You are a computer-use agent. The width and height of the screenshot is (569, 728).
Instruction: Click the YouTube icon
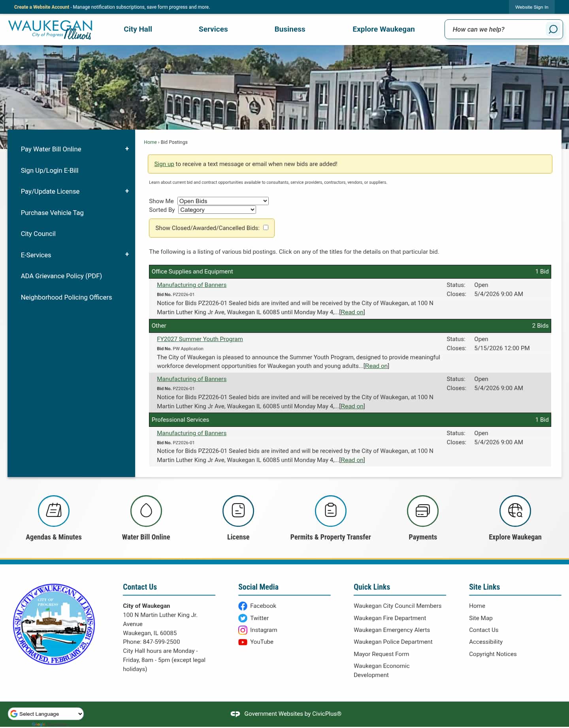(x=243, y=642)
